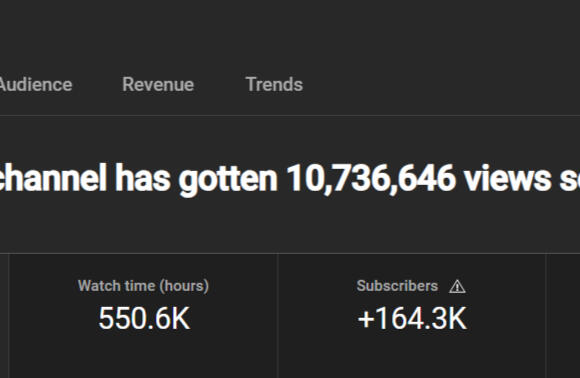Click empty area below the +164.3K value
Screen dimensions: 580x378
tap(412, 355)
